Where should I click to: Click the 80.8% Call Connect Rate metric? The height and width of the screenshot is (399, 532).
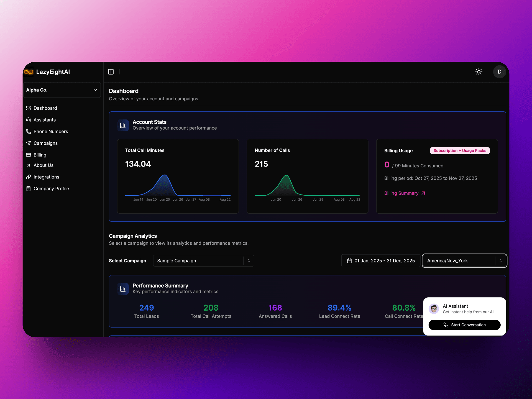pos(404,308)
